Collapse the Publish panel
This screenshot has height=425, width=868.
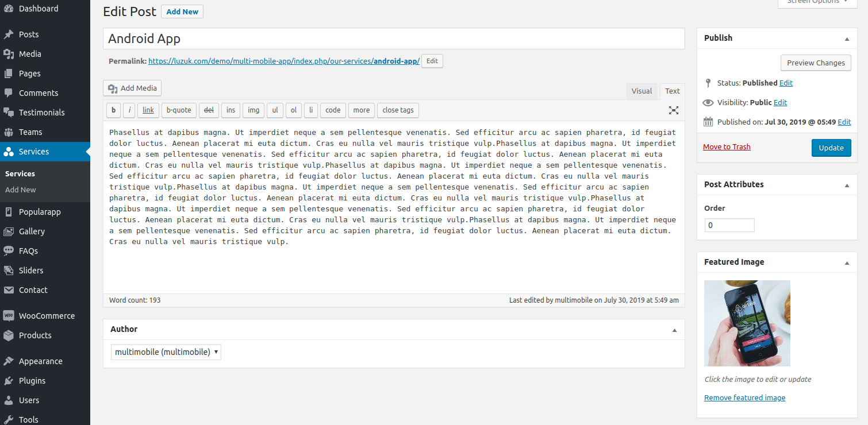[x=847, y=38]
